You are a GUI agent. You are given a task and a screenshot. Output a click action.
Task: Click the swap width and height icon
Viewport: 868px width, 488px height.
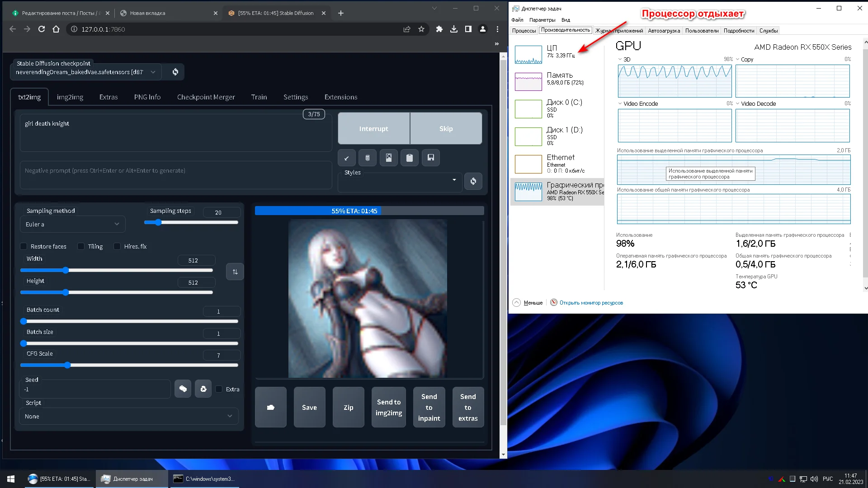tap(235, 272)
